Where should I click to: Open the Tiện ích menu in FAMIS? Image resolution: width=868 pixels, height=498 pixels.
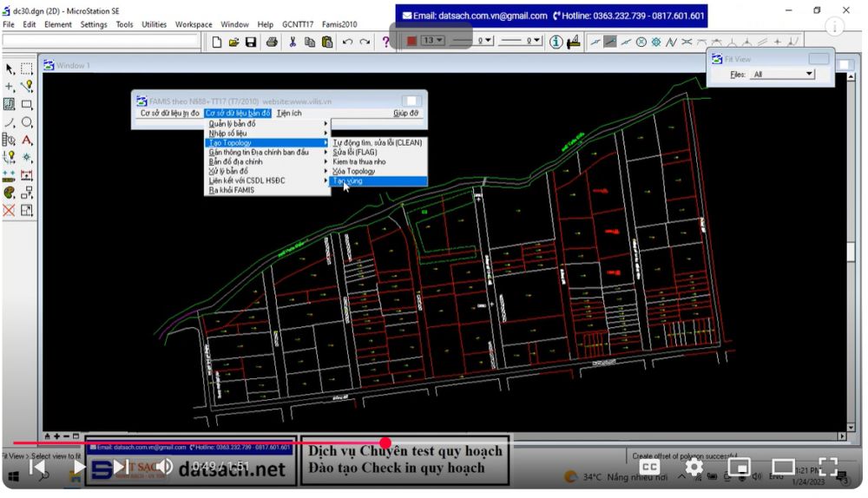[x=289, y=113]
